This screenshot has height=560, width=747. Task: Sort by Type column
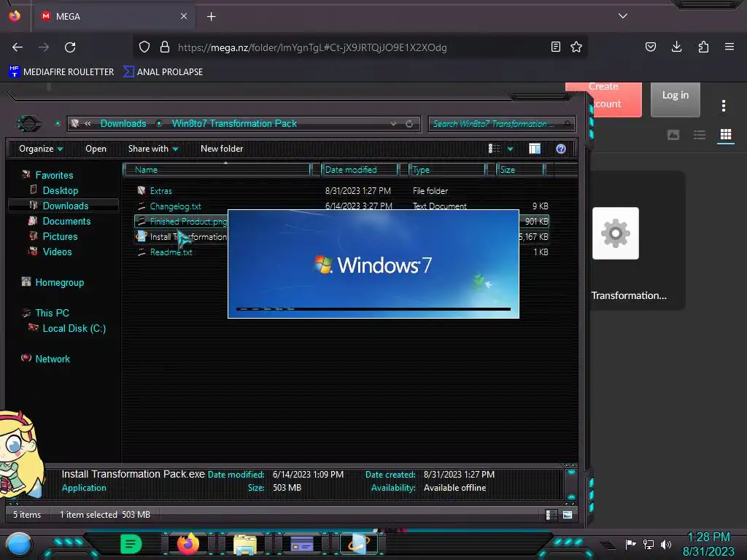(x=448, y=169)
